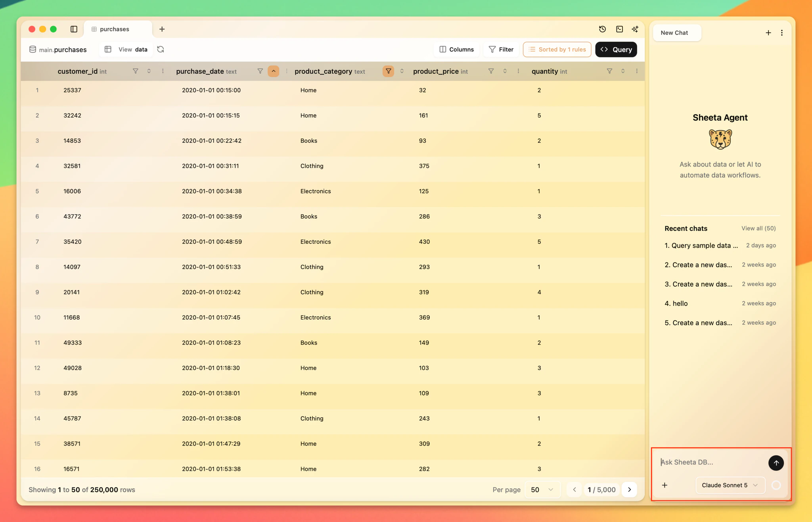Sort the customer_id column

149,71
